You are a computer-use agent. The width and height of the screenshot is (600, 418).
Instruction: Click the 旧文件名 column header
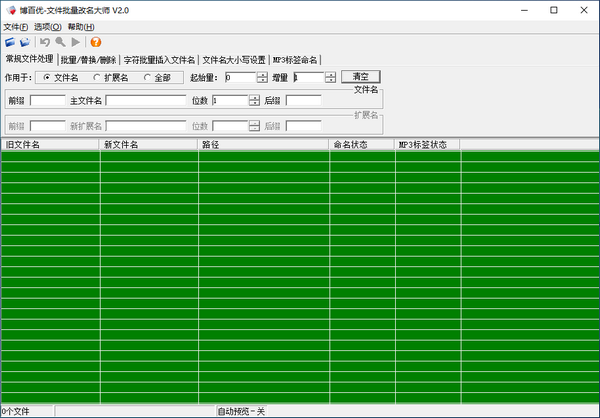click(x=50, y=145)
